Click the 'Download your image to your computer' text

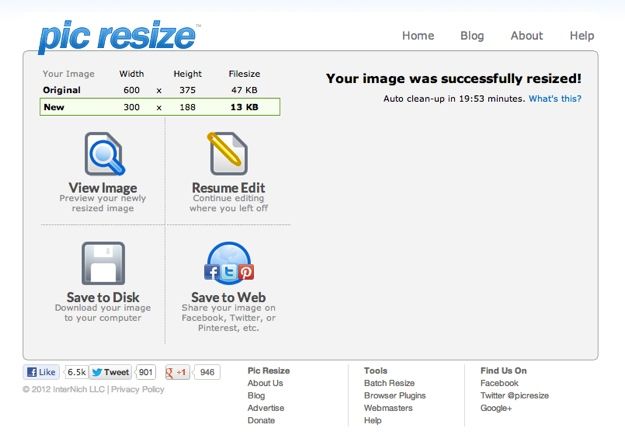point(103,313)
